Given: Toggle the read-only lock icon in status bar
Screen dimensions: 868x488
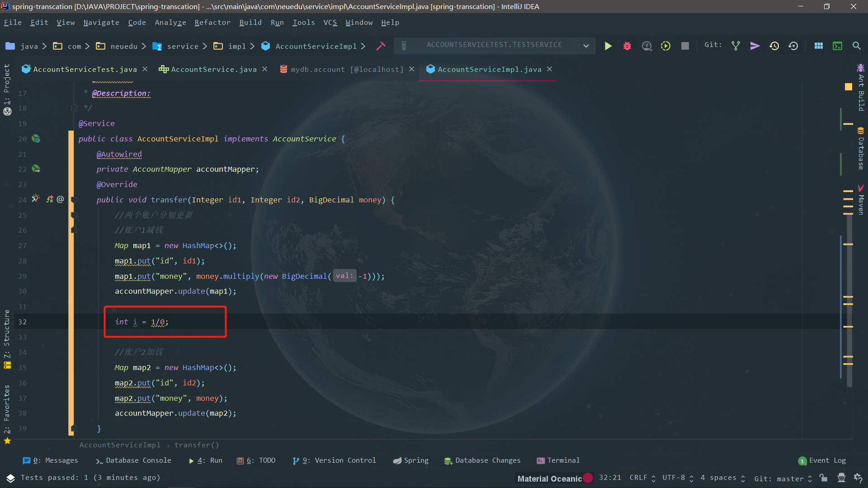Looking at the screenshot, I should click(x=824, y=478).
